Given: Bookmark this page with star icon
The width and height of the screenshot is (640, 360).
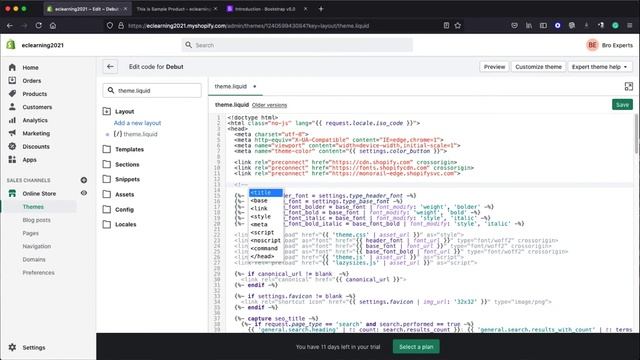Looking at the screenshot, I should 458,25.
